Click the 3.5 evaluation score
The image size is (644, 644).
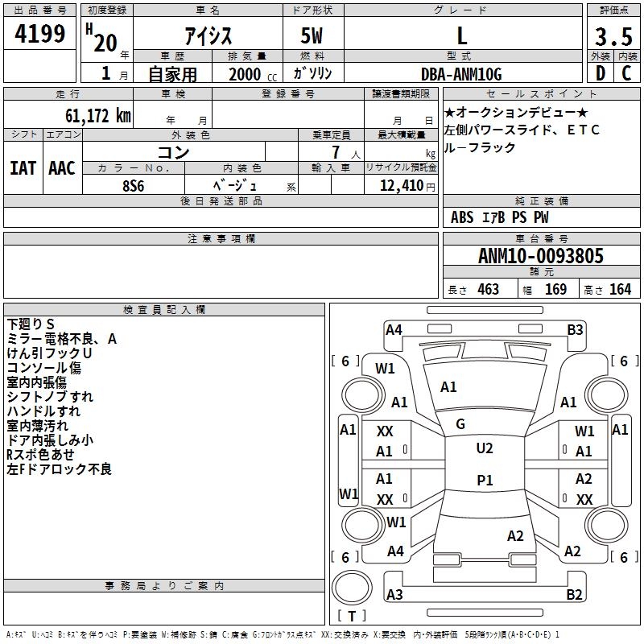(x=613, y=36)
